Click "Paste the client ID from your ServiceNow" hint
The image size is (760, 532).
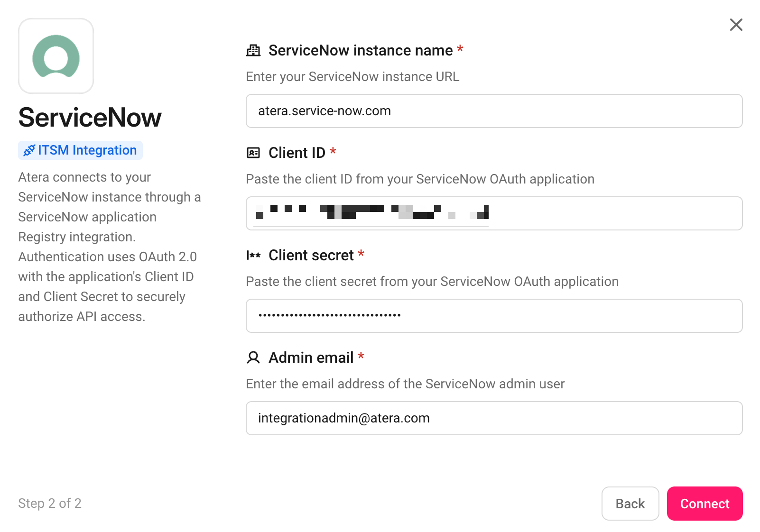click(420, 179)
